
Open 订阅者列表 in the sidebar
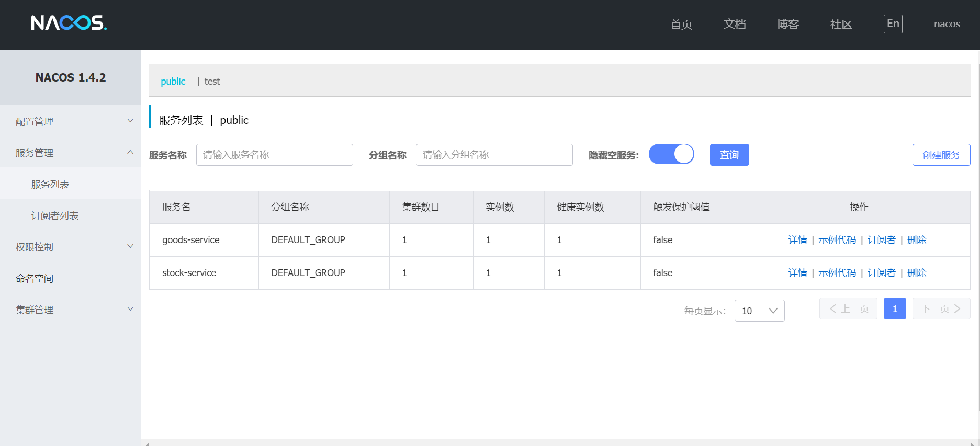click(71, 215)
